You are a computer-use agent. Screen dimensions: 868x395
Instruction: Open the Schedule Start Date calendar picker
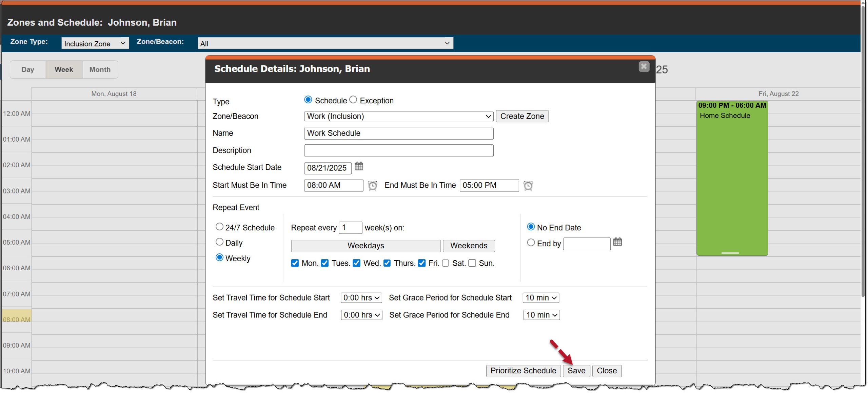point(358,167)
